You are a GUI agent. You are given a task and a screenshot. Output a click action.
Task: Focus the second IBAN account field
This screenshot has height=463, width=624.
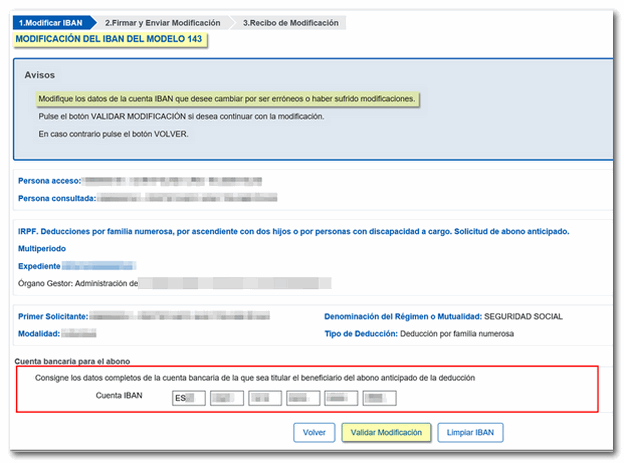pos(227,398)
